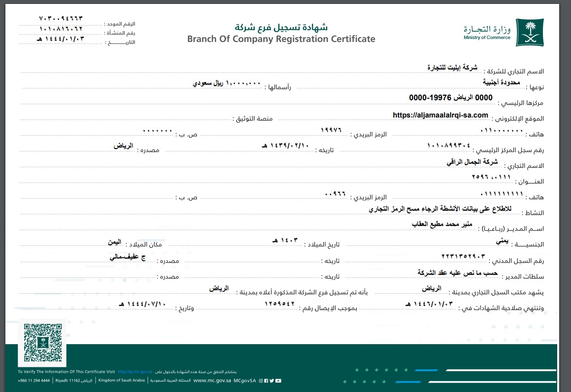Click the Ministry of Commerce text label

487,38
